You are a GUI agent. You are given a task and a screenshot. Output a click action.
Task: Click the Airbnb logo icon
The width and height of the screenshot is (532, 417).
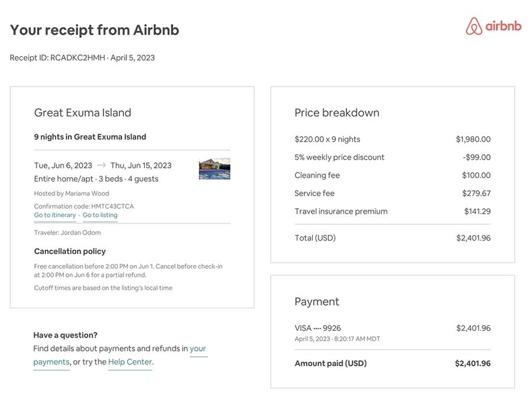tap(474, 26)
